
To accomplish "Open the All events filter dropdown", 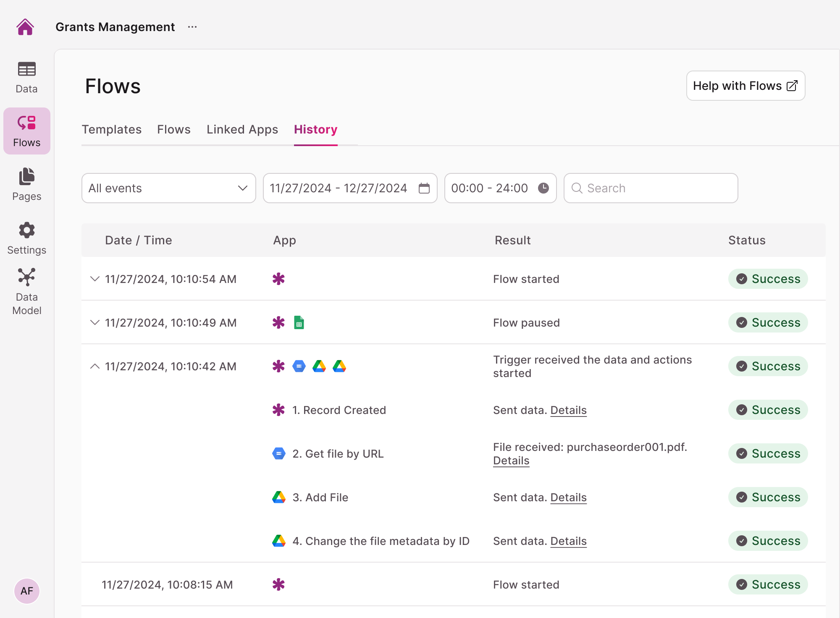I will tap(168, 188).
